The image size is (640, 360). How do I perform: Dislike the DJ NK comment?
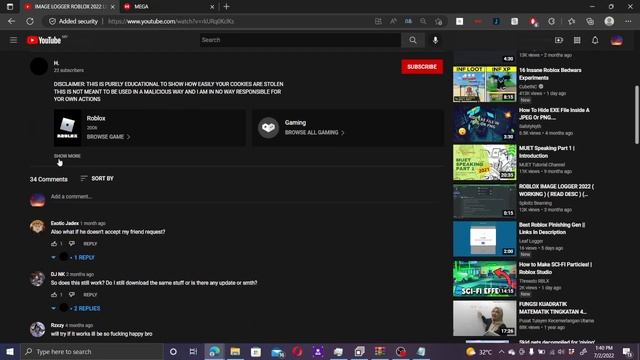pyautogui.click(x=72, y=294)
